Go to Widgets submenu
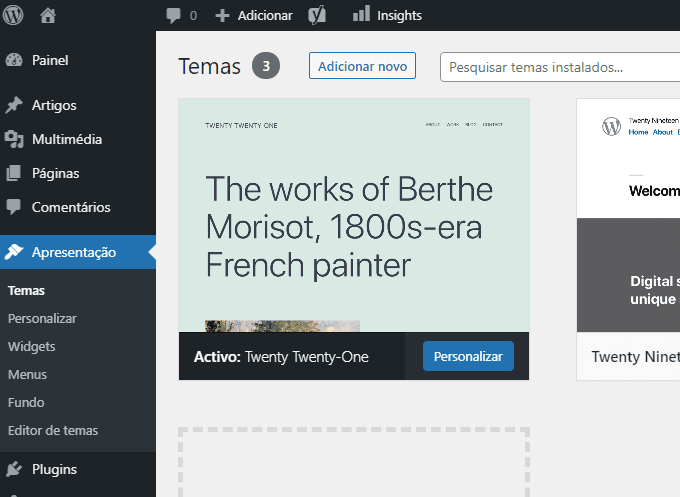The width and height of the screenshot is (680, 497). click(32, 347)
